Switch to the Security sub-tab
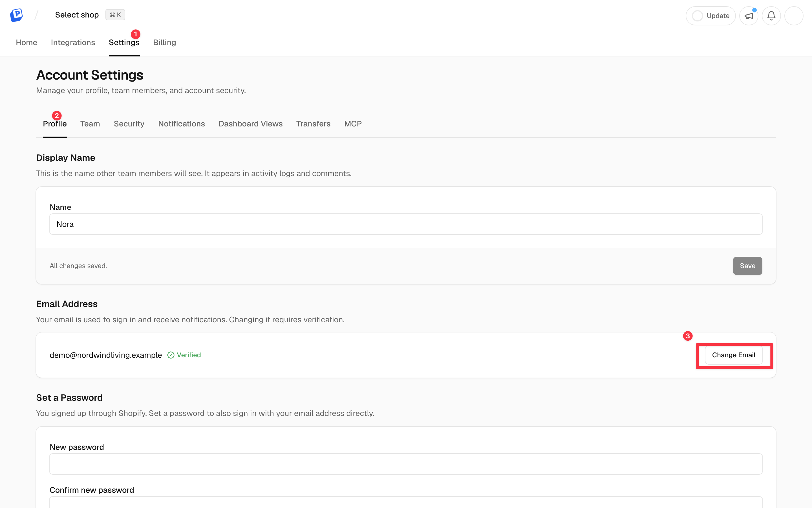The image size is (812, 508). 129,124
